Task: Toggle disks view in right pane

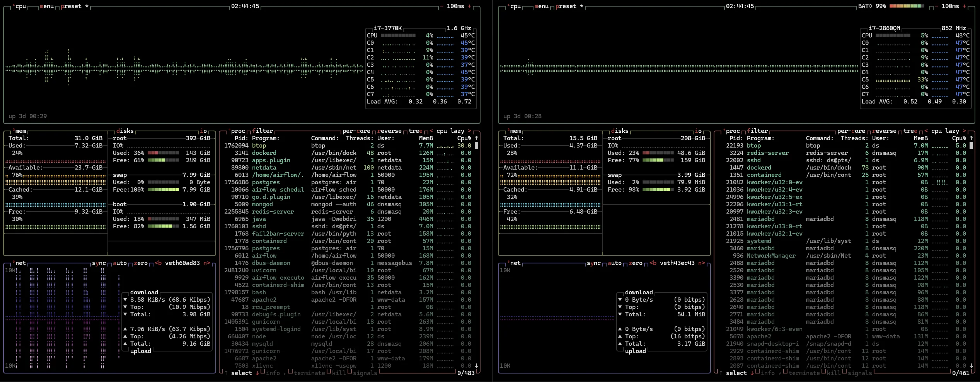Action: [620, 131]
